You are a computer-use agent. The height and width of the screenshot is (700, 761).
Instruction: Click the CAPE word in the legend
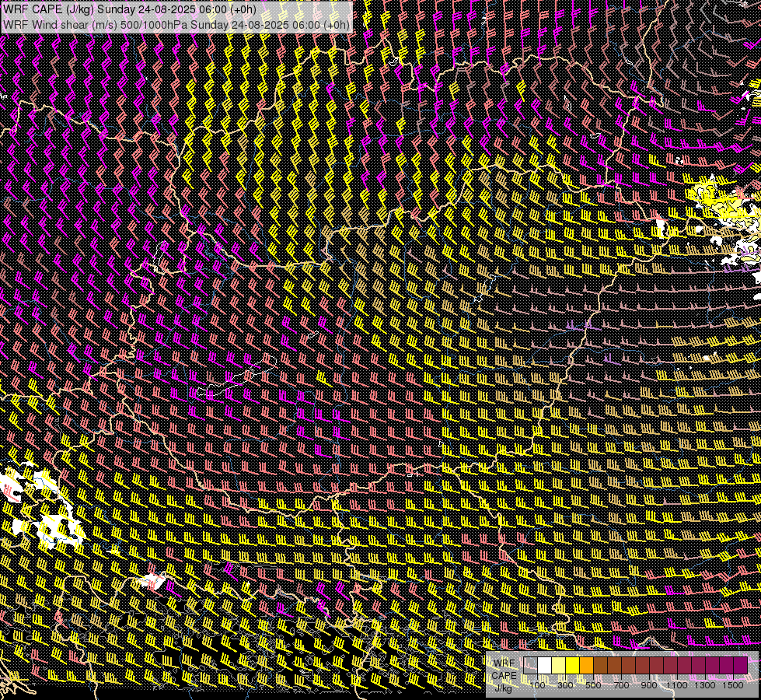tap(504, 676)
